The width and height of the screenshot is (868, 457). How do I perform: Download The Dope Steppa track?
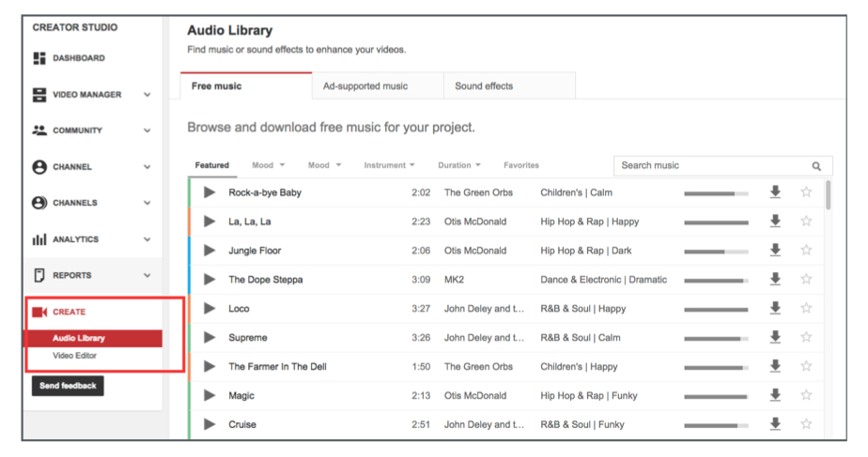[775, 280]
